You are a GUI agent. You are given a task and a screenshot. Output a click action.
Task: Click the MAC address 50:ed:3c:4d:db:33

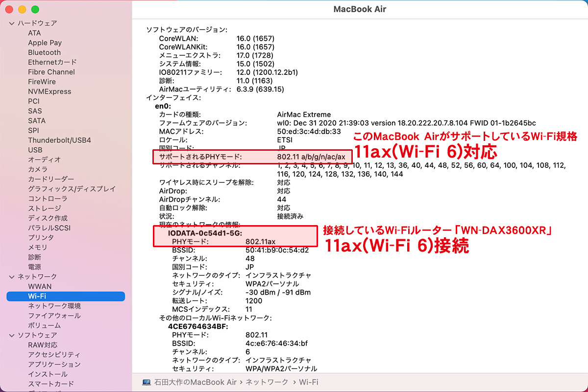coord(309,131)
